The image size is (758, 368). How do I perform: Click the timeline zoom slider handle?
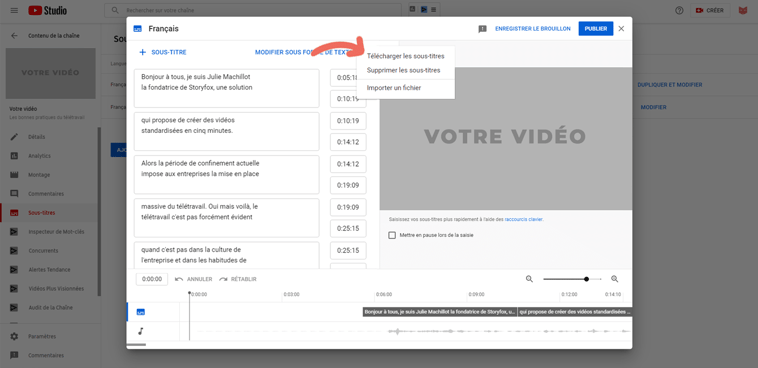click(x=586, y=279)
